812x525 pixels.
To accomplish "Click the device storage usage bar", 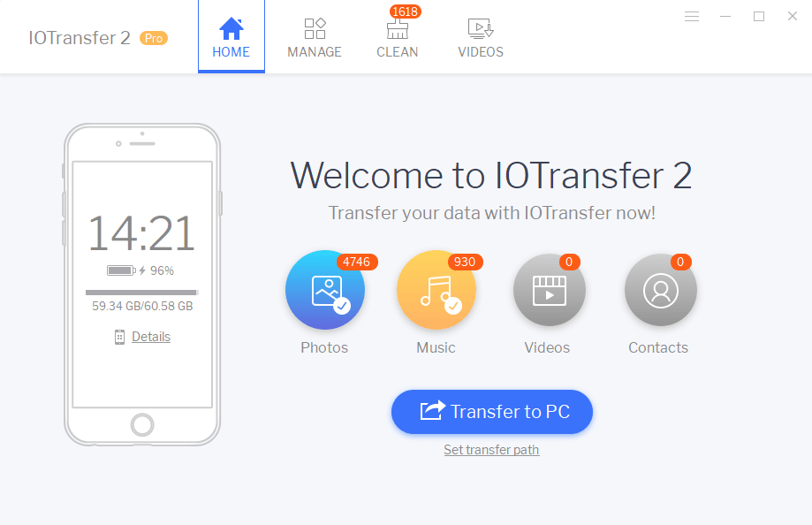I will coord(142,293).
